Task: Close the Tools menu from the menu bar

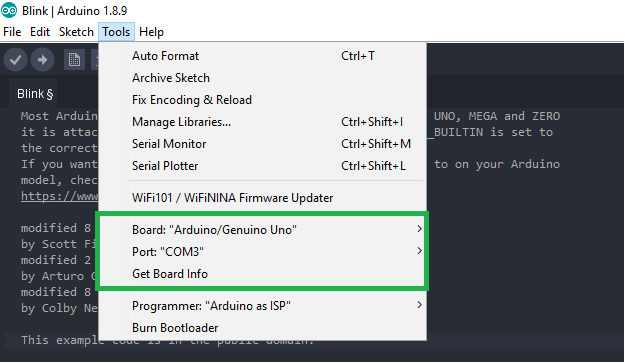Action: (116, 32)
